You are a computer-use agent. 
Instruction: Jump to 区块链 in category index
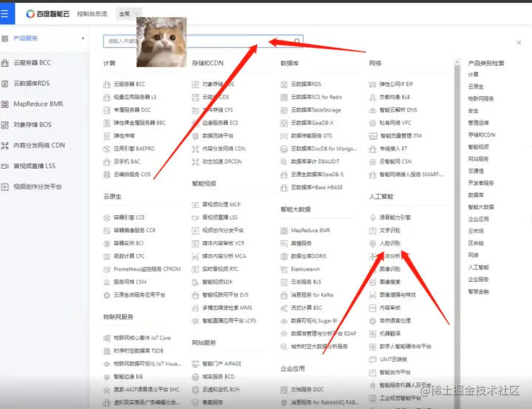[476, 243]
